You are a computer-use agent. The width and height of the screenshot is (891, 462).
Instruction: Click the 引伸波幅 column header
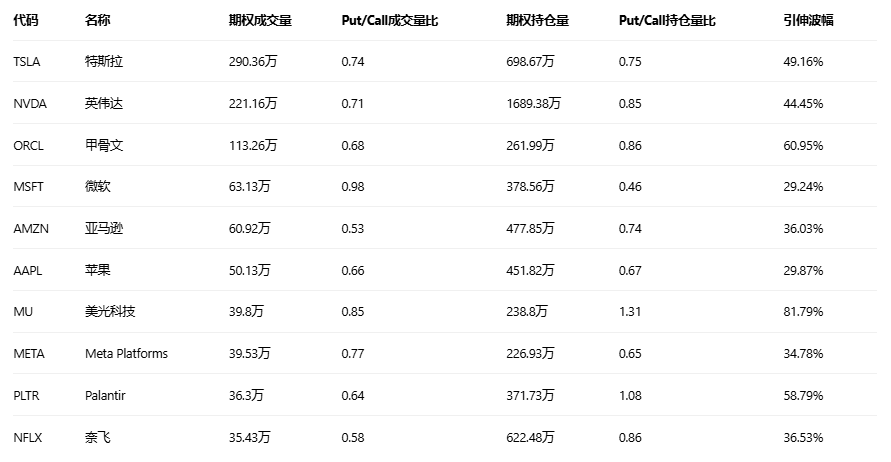(808, 20)
